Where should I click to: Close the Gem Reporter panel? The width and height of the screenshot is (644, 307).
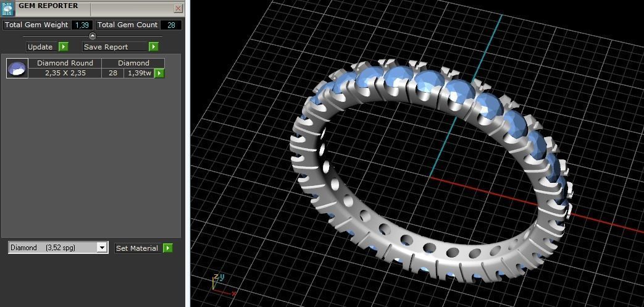pyautogui.click(x=178, y=8)
